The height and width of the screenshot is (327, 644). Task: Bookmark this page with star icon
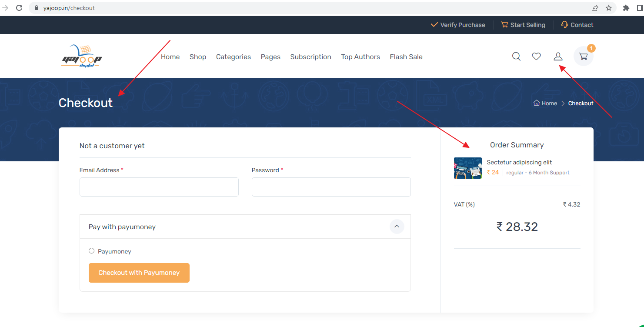point(609,8)
